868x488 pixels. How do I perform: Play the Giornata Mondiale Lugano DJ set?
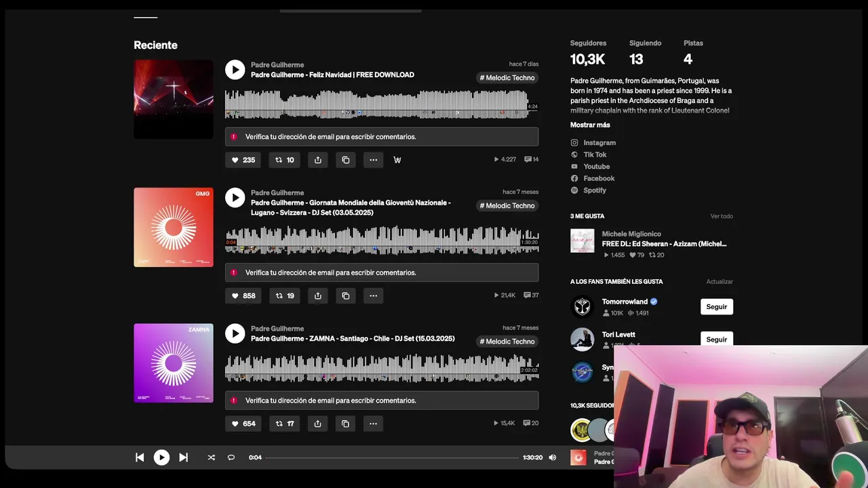[235, 197]
